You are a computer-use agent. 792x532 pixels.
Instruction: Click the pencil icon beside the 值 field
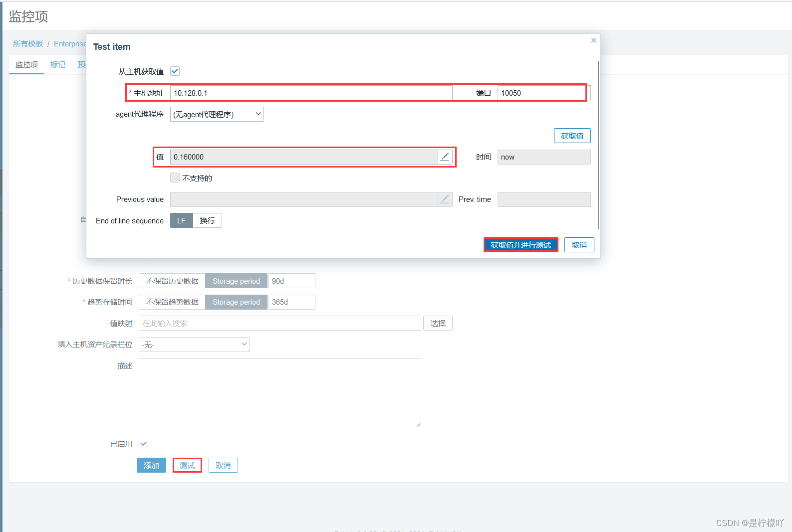point(445,157)
